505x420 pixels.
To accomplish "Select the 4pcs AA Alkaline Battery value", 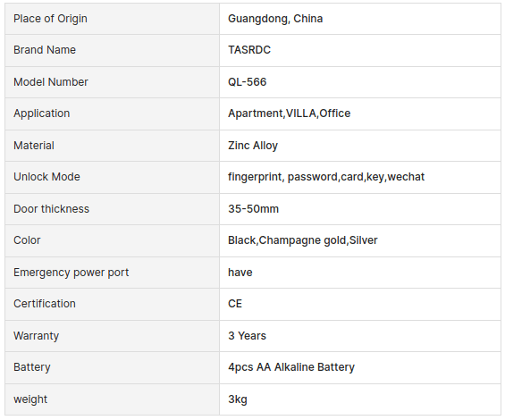I will pyautogui.click(x=291, y=367).
